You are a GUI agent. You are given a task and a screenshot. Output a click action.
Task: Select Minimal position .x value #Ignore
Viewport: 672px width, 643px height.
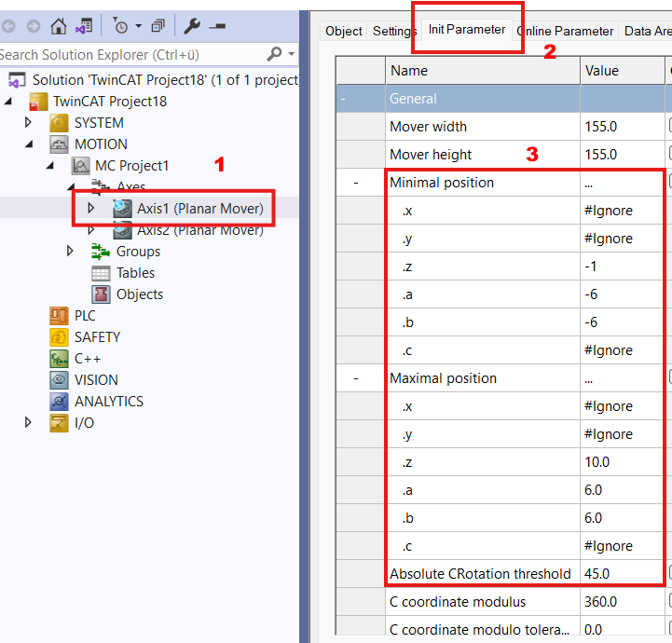[x=623, y=211]
